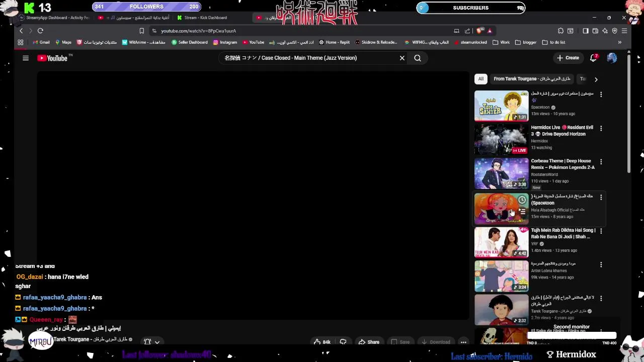Clear the YouTube search field
Screen dimensions: 644x362
click(402, 58)
